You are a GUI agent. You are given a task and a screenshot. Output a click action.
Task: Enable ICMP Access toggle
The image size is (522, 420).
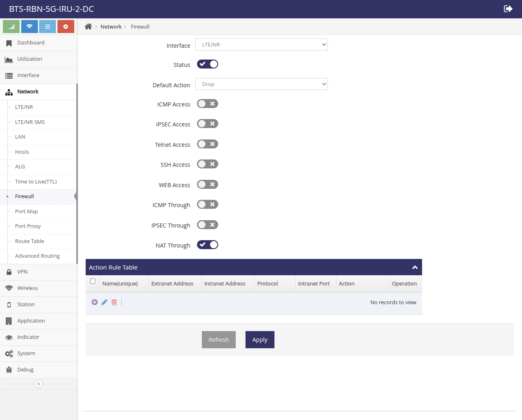(x=208, y=104)
